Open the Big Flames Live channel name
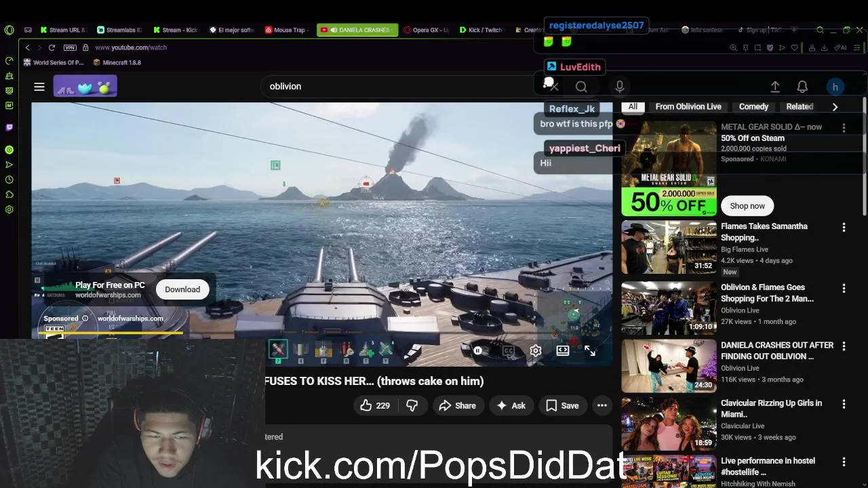This screenshot has height=488, width=868. tap(745, 249)
